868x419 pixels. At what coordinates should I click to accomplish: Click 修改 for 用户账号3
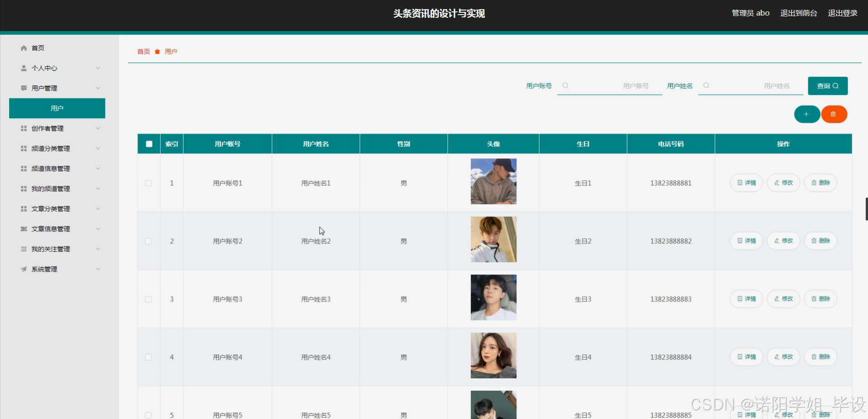(x=784, y=299)
